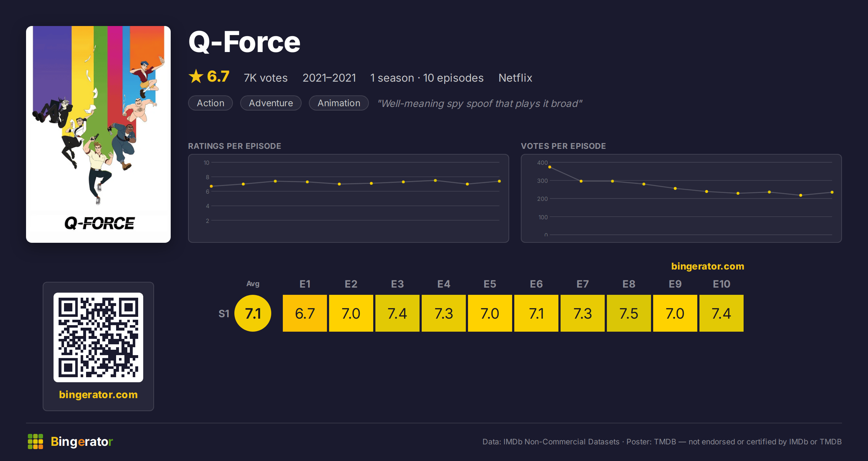Click the Netflix network label

point(515,78)
